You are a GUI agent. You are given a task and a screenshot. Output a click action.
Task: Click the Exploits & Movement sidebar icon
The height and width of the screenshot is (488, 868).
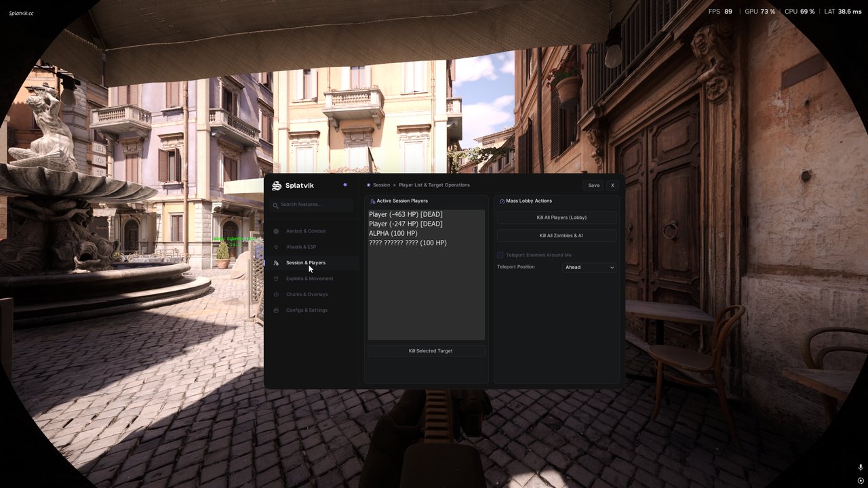pyautogui.click(x=276, y=279)
